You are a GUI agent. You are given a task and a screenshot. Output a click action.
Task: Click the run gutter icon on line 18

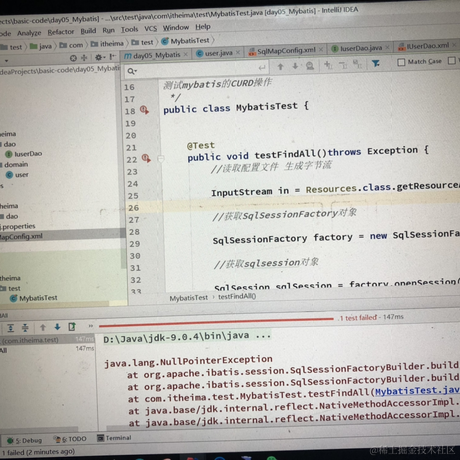(144, 110)
